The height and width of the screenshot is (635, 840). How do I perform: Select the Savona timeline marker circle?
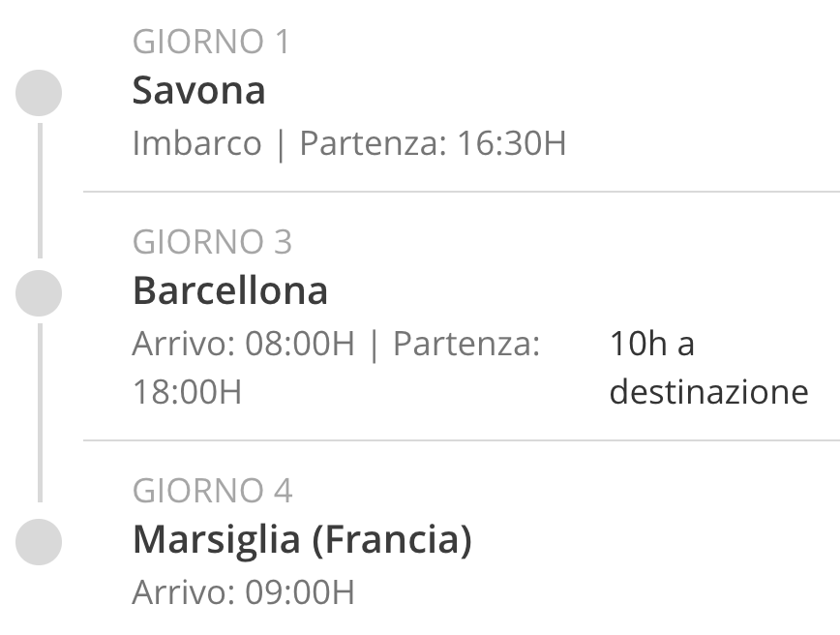point(39,93)
